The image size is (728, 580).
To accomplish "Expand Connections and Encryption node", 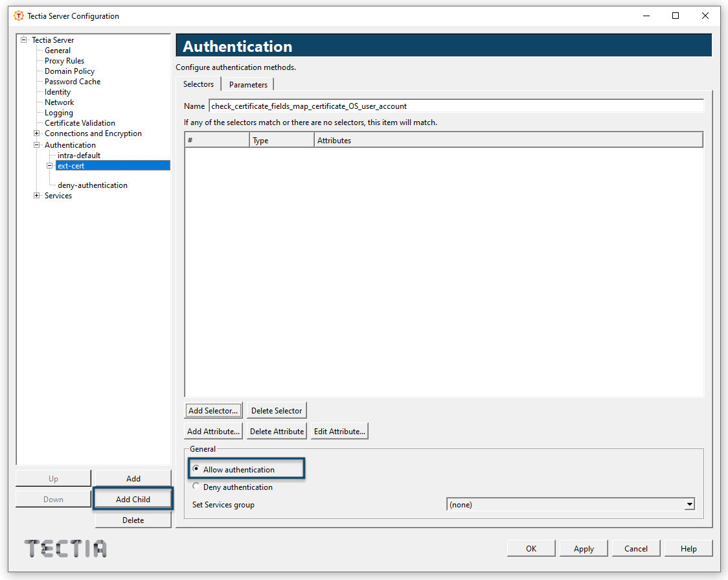I will 37,133.
